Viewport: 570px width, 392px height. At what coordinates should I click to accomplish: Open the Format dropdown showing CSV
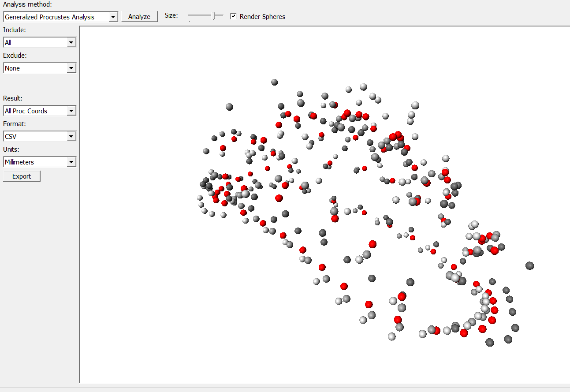pos(39,136)
